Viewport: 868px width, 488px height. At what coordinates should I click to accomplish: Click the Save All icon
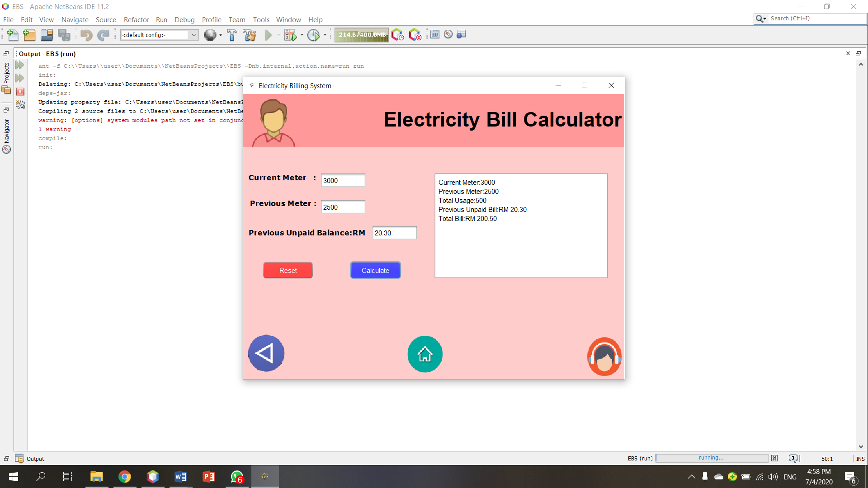(x=65, y=35)
